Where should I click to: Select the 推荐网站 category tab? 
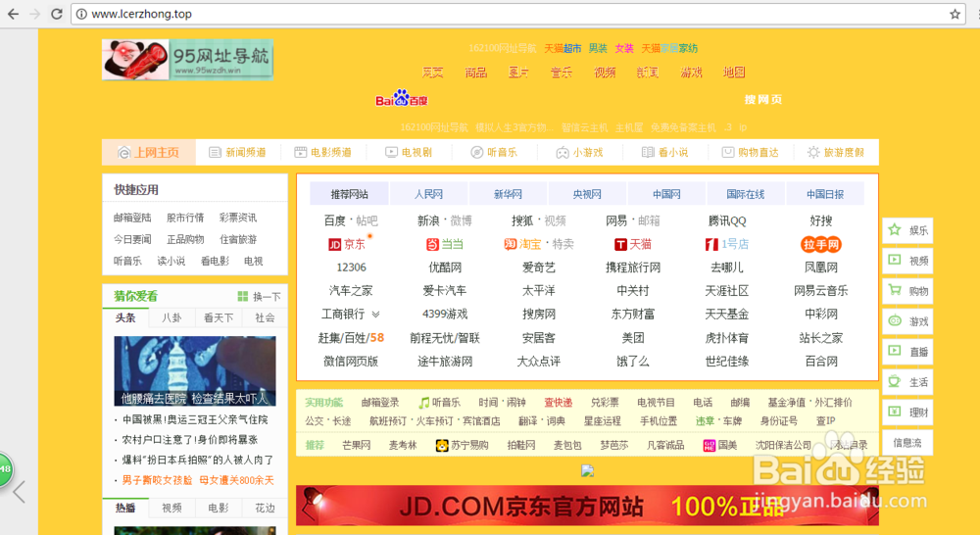click(x=350, y=194)
